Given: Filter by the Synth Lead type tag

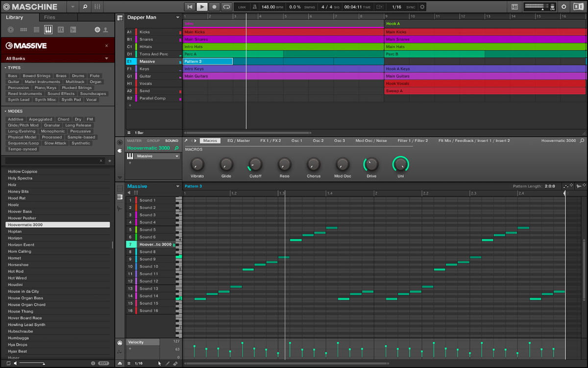Looking at the screenshot, I should pos(19,99).
